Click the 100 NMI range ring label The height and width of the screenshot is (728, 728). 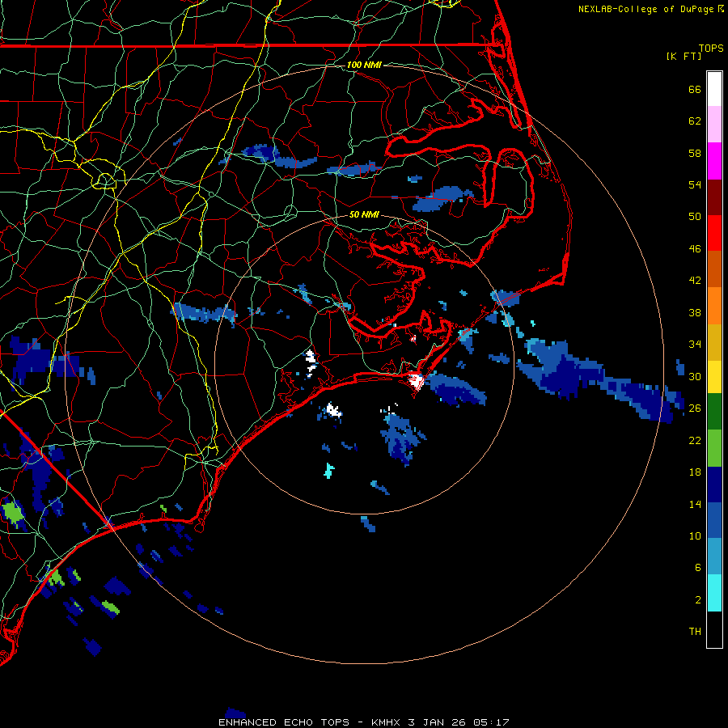point(364,65)
